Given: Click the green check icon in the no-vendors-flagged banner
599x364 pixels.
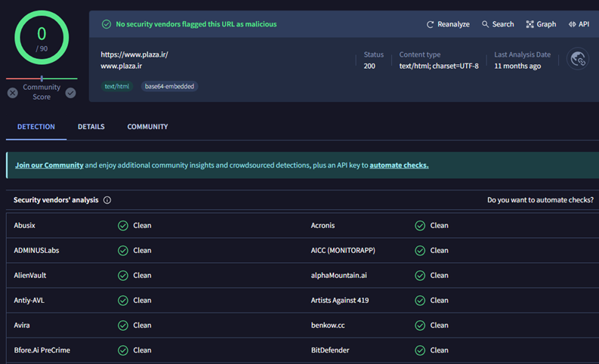Looking at the screenshot, I should pyautogui.click(x=107, y=24).
